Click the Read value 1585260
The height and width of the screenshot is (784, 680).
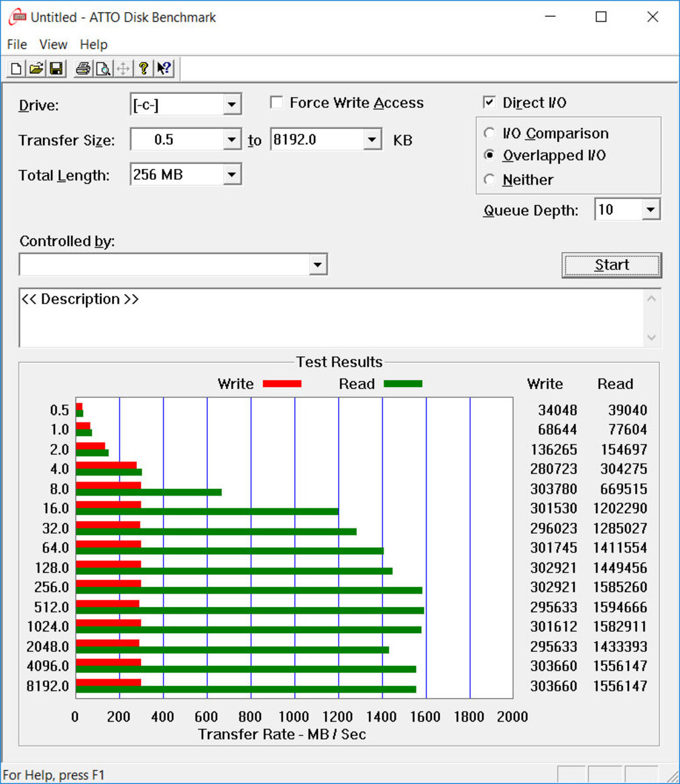click(620, 587)
